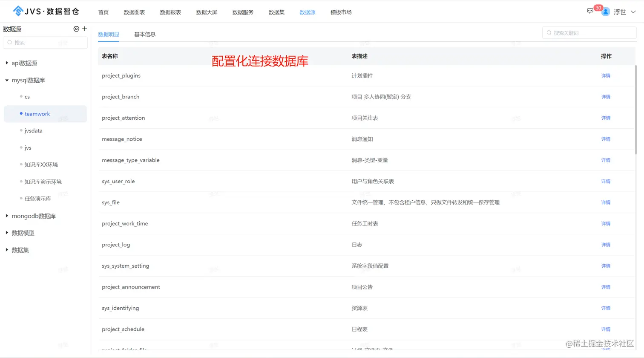Click the user avatar icon

[605, 12]
